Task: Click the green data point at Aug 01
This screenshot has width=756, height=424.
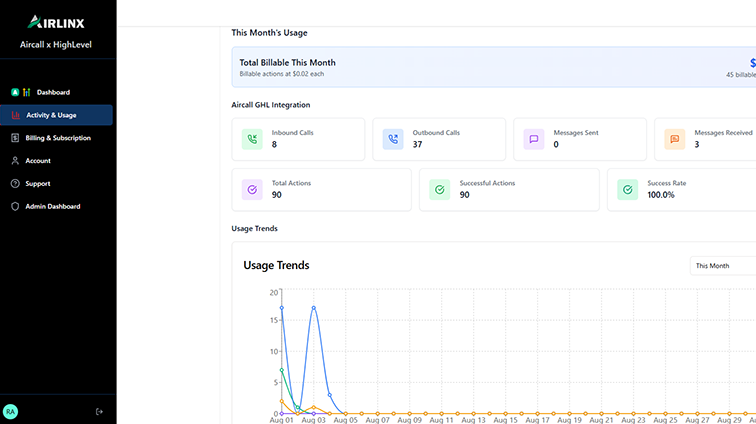Action: click(282, 370)
